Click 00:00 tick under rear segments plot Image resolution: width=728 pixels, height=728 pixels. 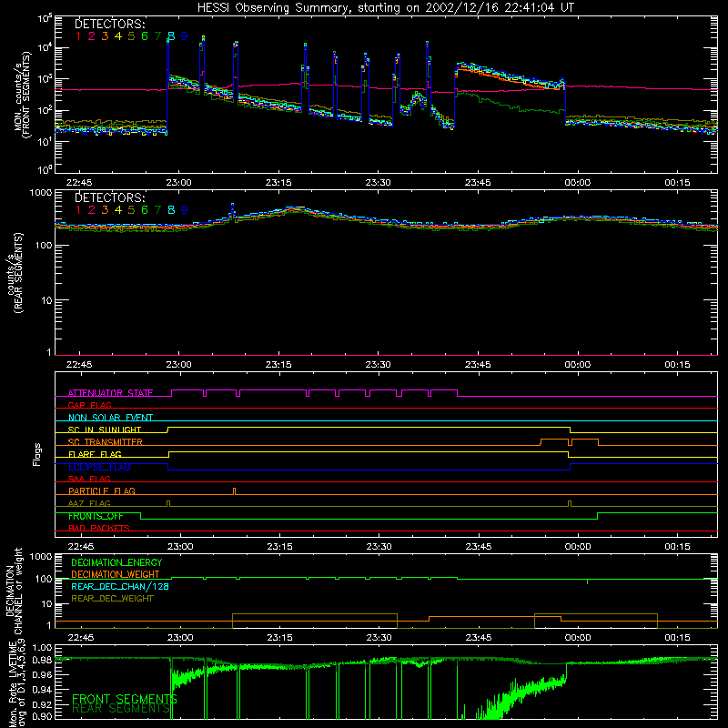pos(578,365)
